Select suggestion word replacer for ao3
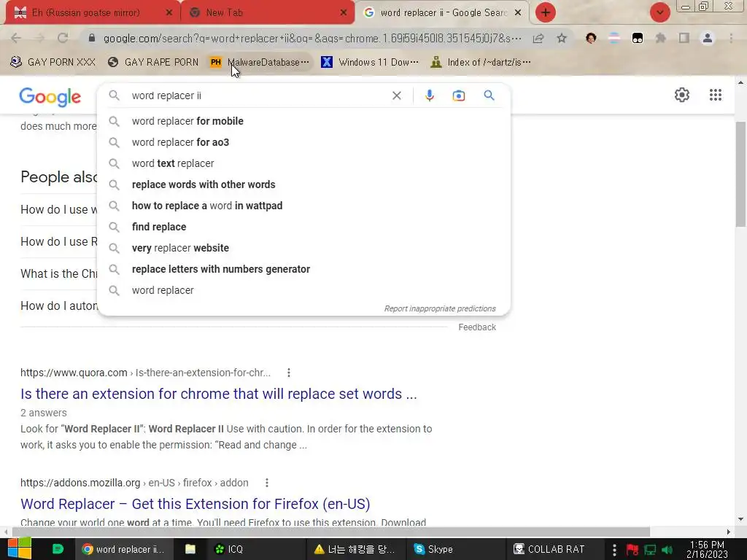747x560 pixels. pyautogui.click(x=303, y=142)
